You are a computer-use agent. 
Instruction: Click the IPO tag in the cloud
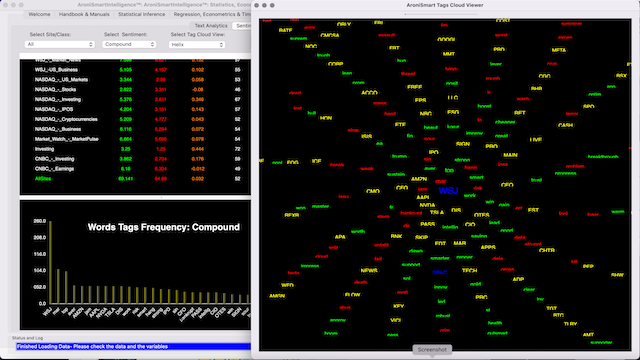pos(433,152)
